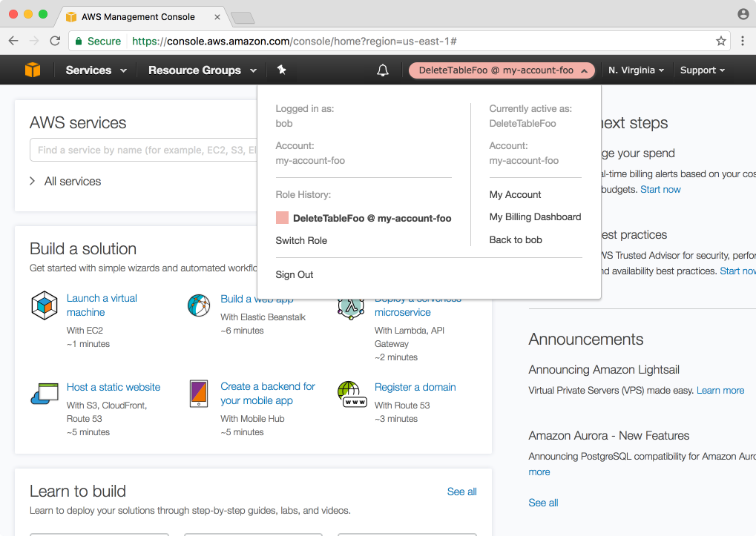
Task: Close the AWS Management Console tab
Action: [x=217, y=17]
